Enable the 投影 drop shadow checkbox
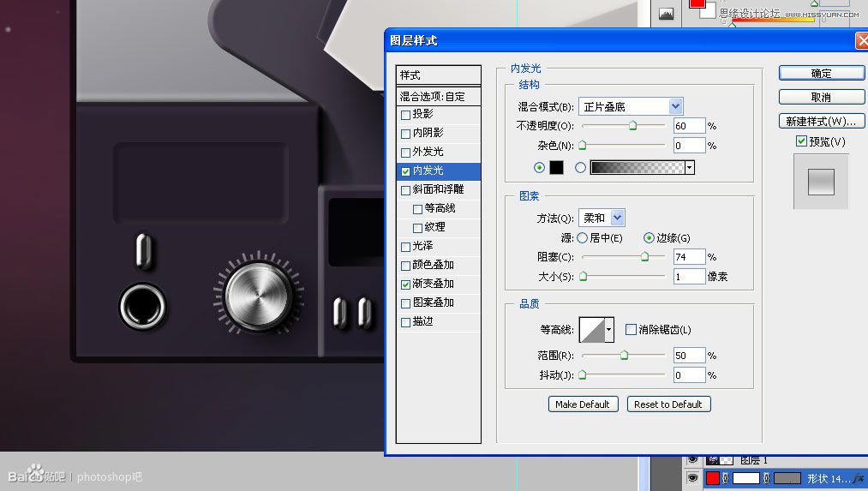This screenshot has height=491, width=868. (406, 115)
